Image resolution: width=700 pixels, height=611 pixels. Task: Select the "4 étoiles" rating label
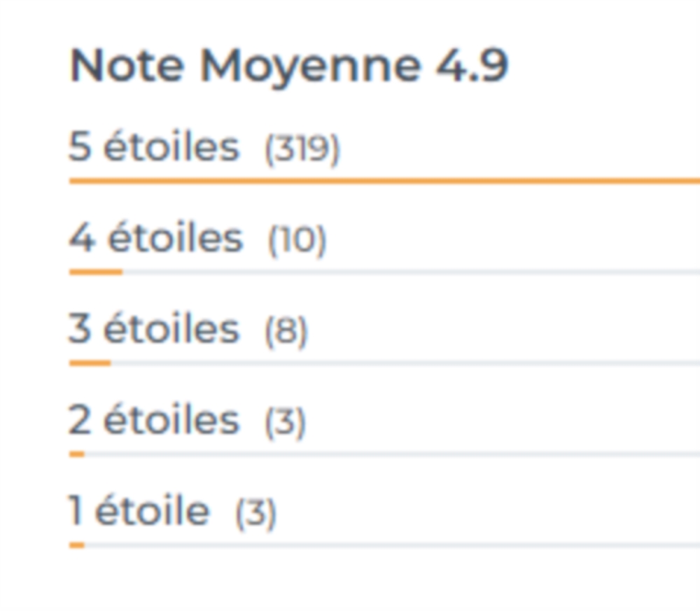155,239
